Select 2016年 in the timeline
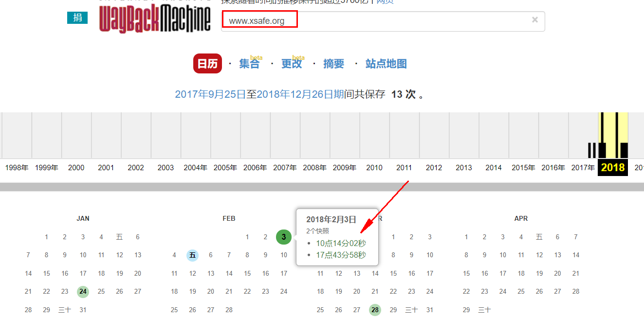This screenshot has width=644, height=336. pyautogui.click(x=553, y=168)
